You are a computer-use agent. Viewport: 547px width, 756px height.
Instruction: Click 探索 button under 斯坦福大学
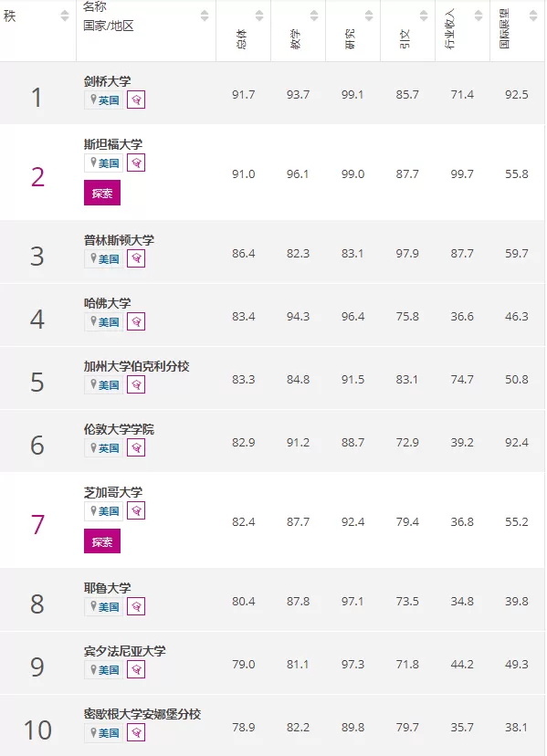(x=102, y=193)
